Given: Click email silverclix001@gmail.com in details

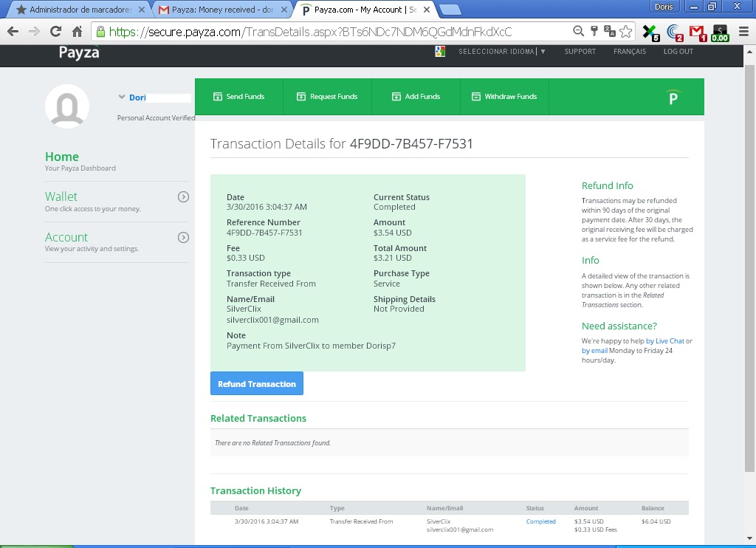Looking at the screenshot, I should pyautogui.click(x=272, y=320).
